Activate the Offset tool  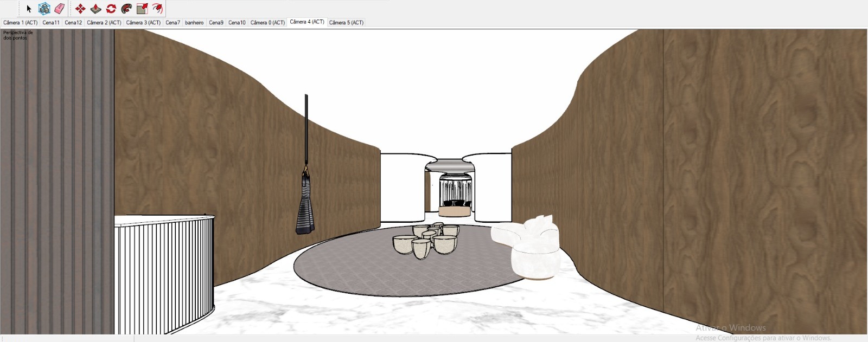point(157,9)
